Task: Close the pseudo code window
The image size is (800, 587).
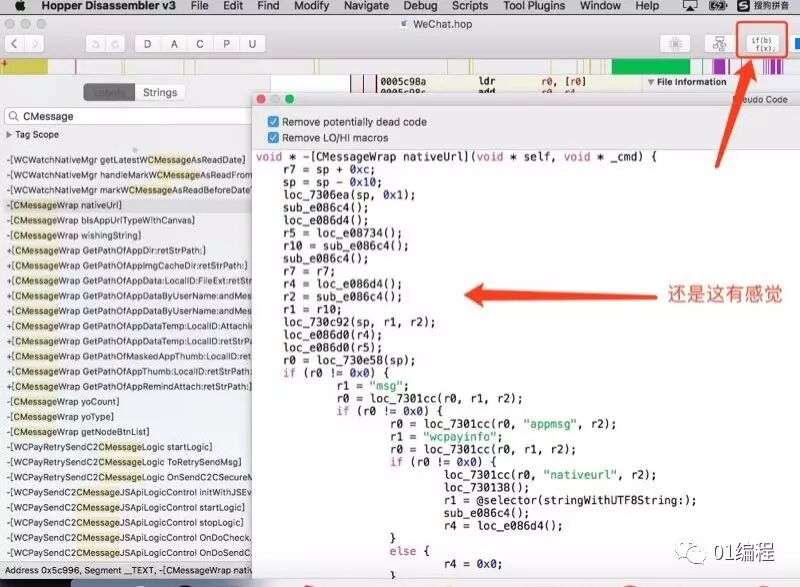Action: [261, 99]
